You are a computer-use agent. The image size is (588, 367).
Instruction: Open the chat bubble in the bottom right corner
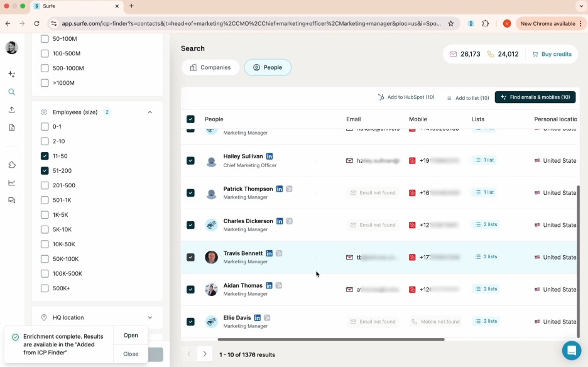[x=570, y=351]
